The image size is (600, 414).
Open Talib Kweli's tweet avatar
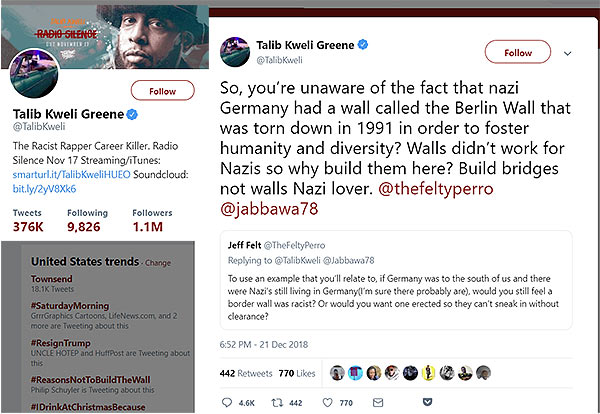pyautogui.click(x=236, y=52)
